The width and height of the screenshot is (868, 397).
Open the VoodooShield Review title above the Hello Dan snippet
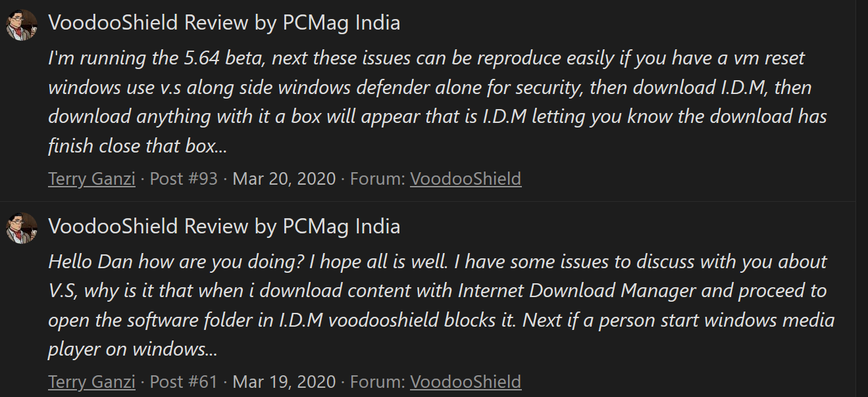224,226
